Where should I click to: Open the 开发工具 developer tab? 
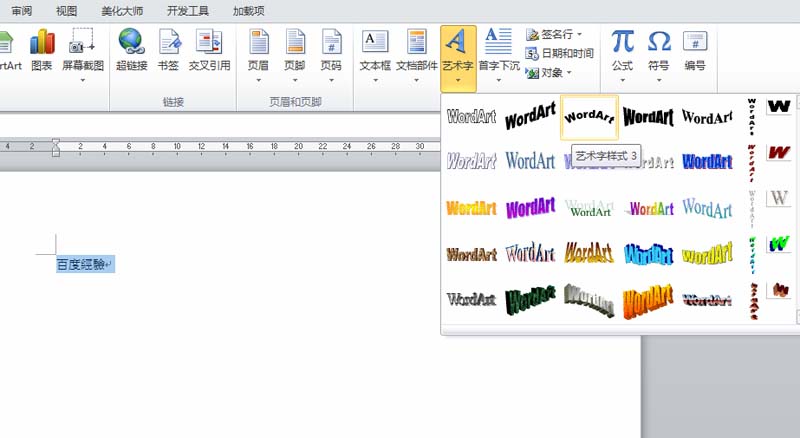[x=188, y=11]
